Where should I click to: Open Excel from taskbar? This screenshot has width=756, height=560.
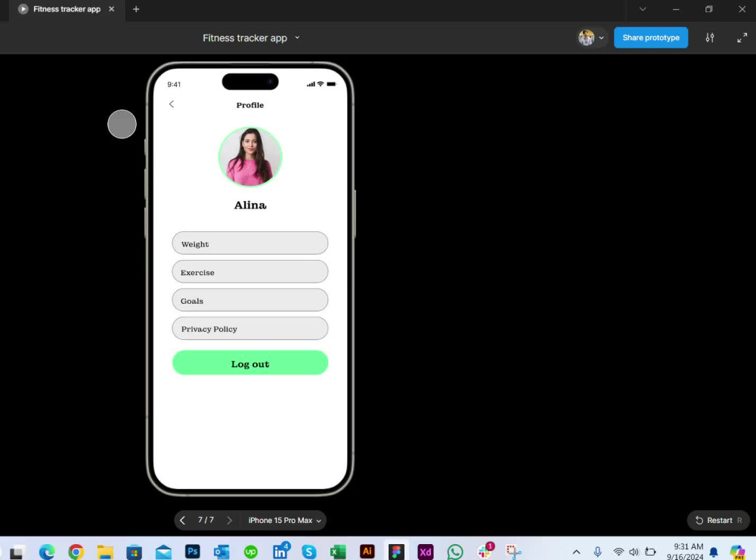point(338,552)
